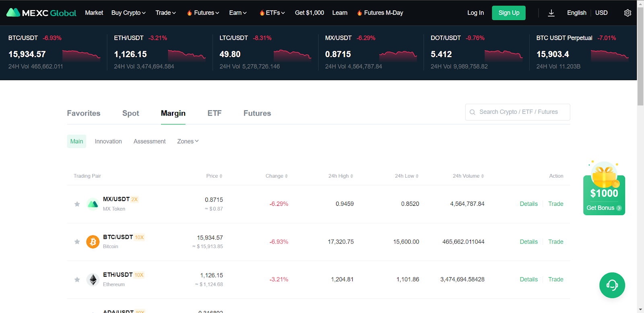Click the Price sort arrows
This screenshot has width=644, height=313.
(x=221, y=176)
